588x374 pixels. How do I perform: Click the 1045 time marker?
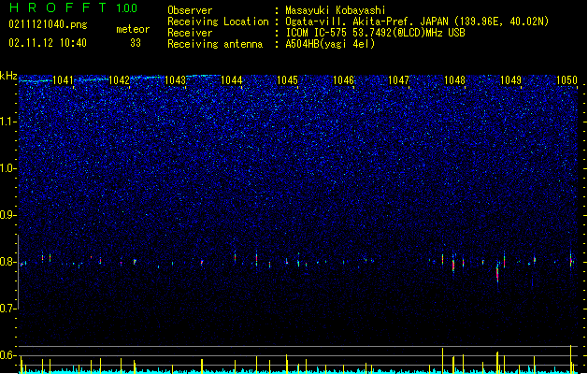287,80
